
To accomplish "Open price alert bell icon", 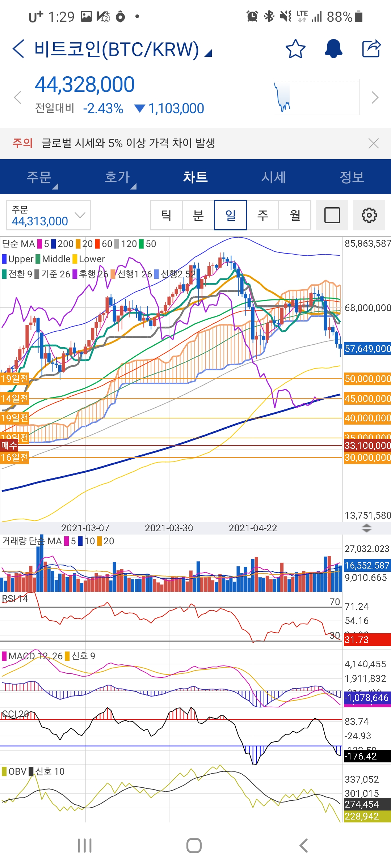I will tap(333, 49).
